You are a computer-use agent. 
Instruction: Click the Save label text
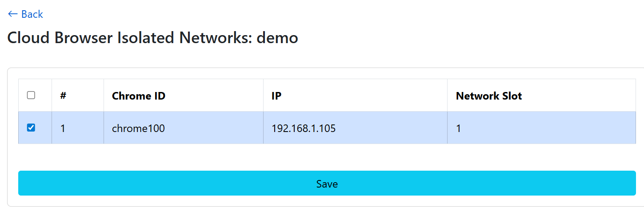click(327, 184)
